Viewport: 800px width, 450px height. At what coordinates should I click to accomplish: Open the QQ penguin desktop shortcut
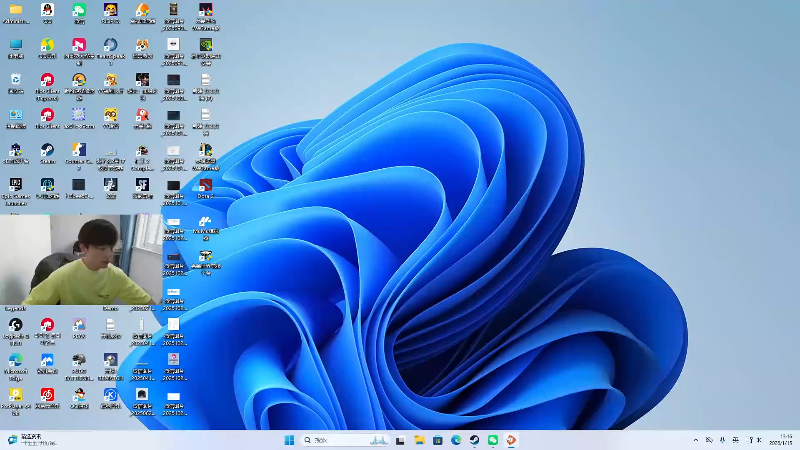(x=47, y=10)
